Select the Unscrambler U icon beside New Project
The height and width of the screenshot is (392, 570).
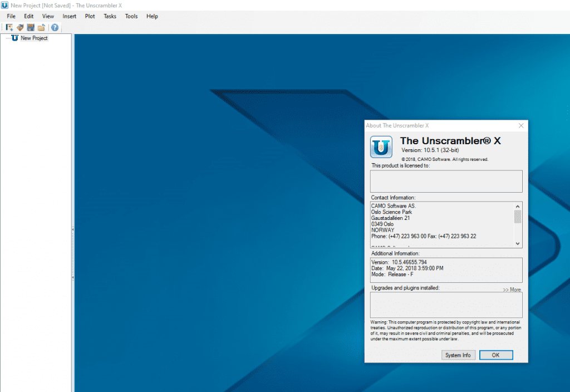(x=14, y=38)
